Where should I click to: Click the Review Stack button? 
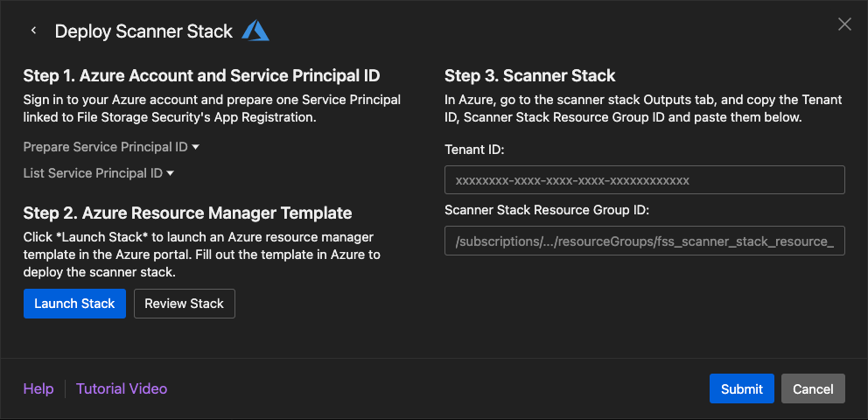point(184,304)
